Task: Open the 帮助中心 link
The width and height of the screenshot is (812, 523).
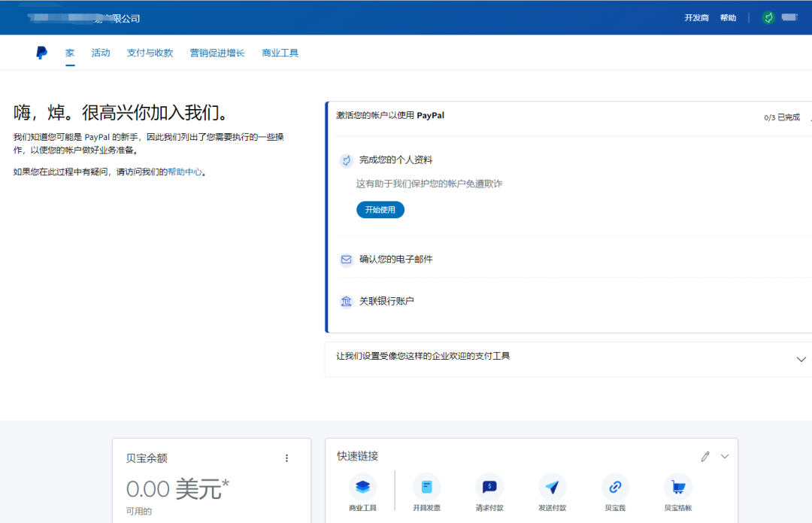Action: 185,172
